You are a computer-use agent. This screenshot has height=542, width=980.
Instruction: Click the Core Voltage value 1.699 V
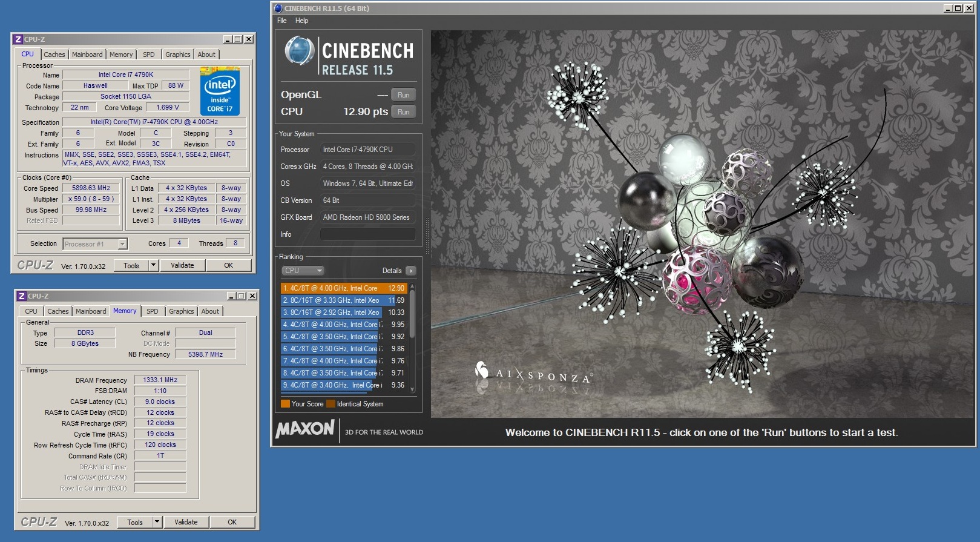[168, 108]
